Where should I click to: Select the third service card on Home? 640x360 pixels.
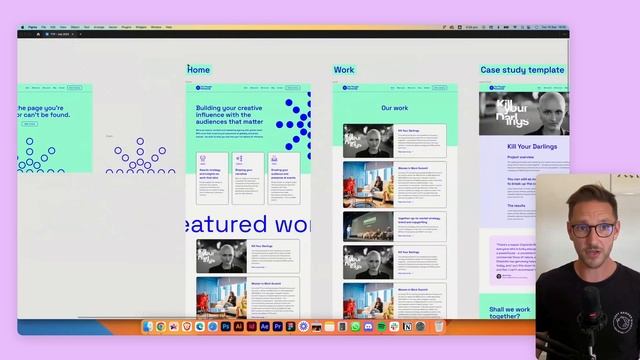click(284, 179)
